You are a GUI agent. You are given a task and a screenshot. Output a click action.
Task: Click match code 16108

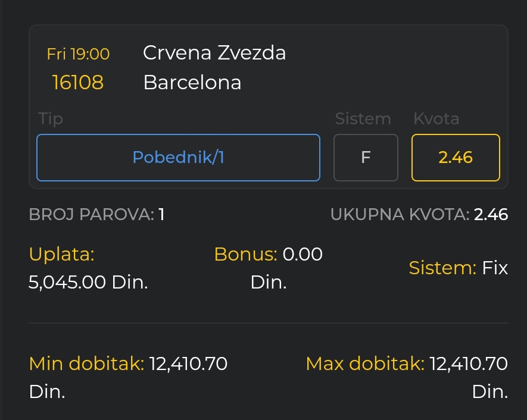(x=77, y=82)
